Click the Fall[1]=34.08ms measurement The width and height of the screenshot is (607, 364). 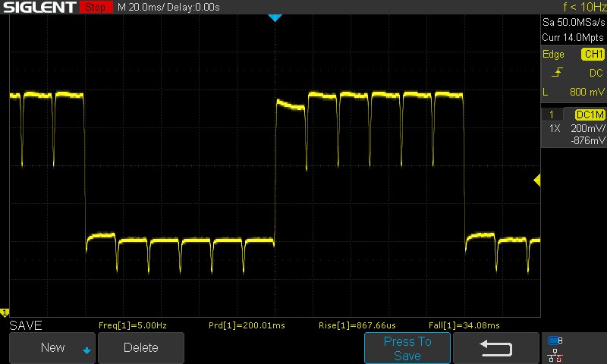(464, 326)
